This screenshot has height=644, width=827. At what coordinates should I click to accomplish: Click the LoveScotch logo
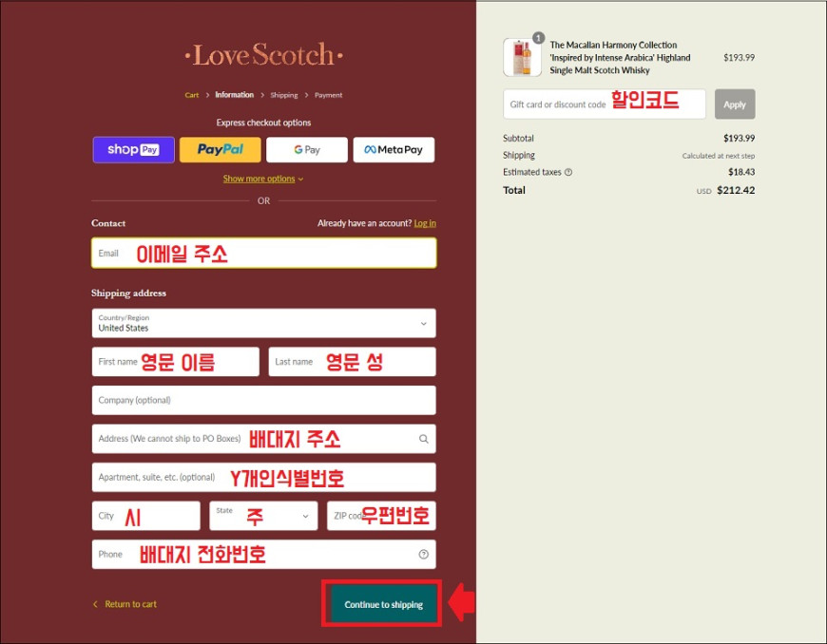(x=263, y=55)
